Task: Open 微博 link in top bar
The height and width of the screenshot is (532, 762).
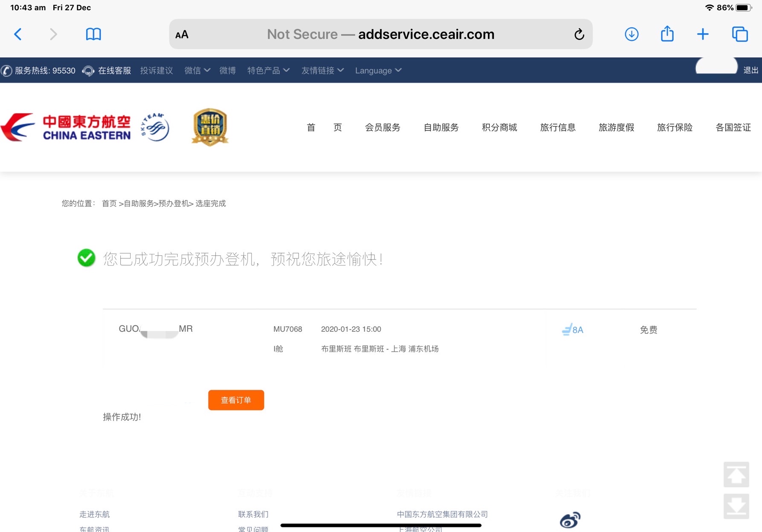Action: tap(227, 70)
